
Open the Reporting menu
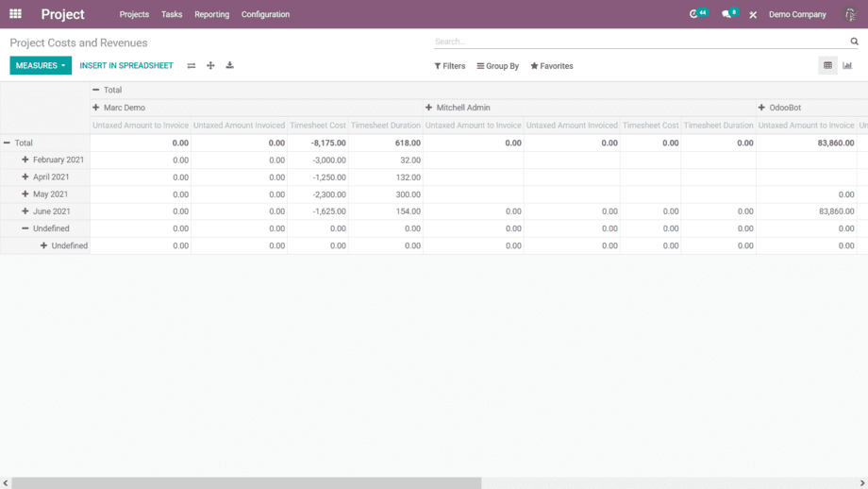(211, 14)
